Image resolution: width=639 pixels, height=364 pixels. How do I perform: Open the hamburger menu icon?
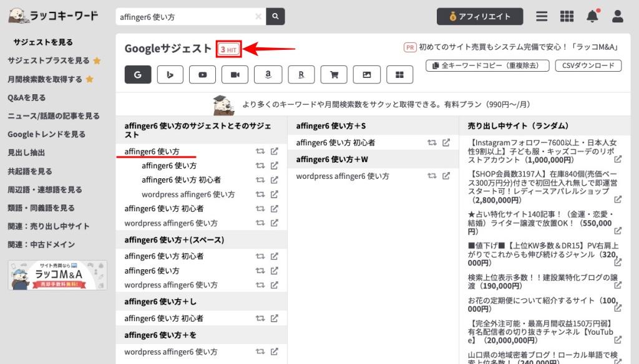point(542,16)
